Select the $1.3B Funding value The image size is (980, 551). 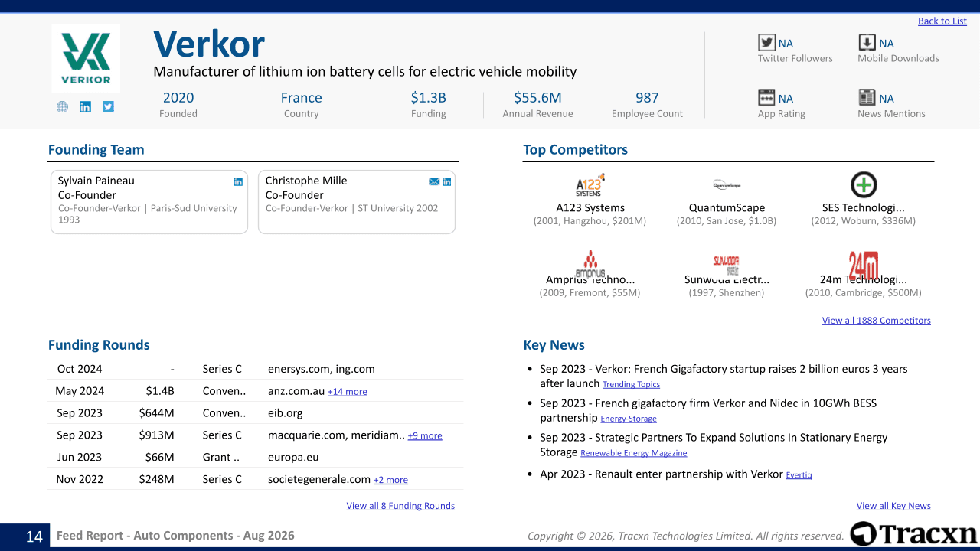(428, 98)
